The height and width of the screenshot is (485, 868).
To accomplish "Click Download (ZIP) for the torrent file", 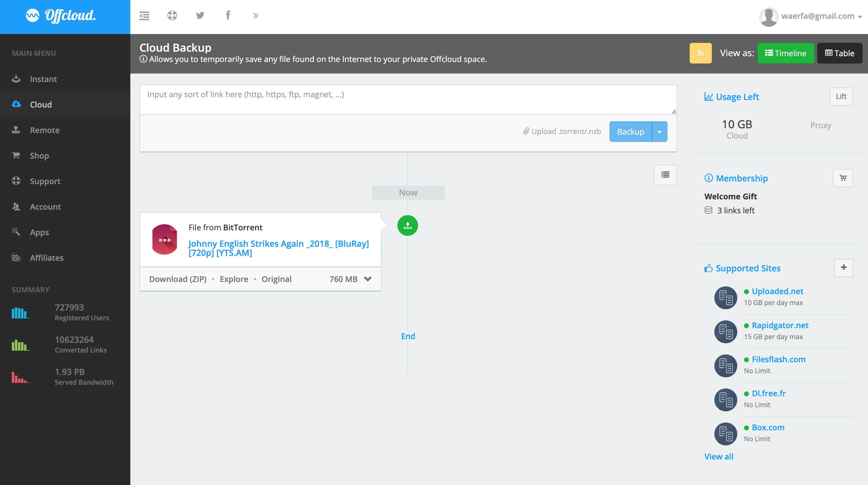I will 177,279.
